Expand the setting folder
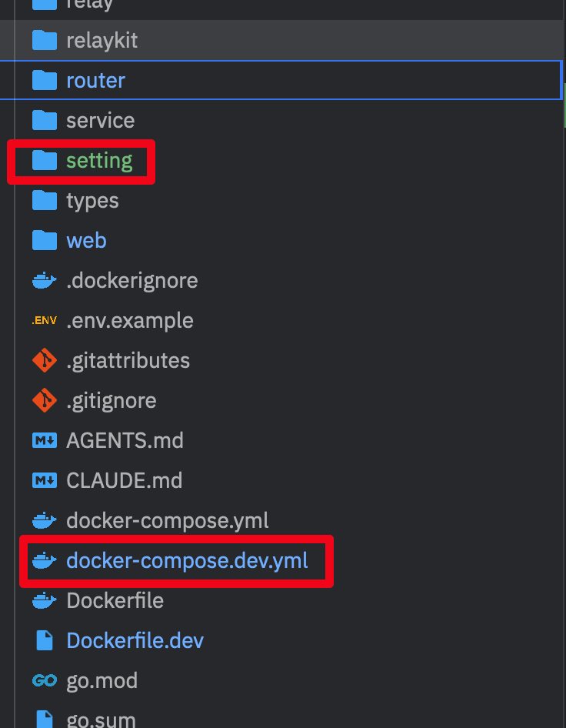The image size is (566, 728). [x=281, y=160]
